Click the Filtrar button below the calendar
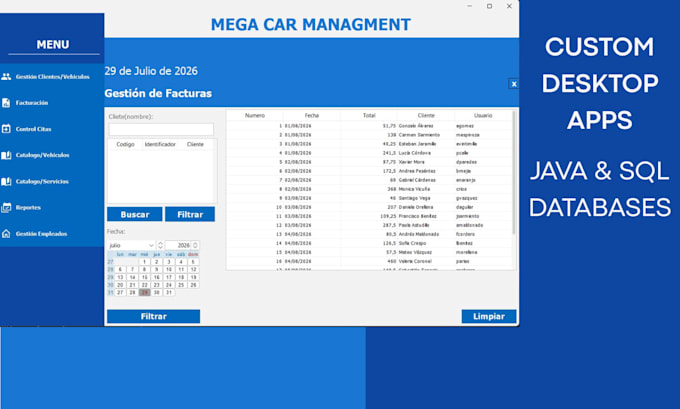This screenshot has width=680, height=409. click(x=154, y=316)
